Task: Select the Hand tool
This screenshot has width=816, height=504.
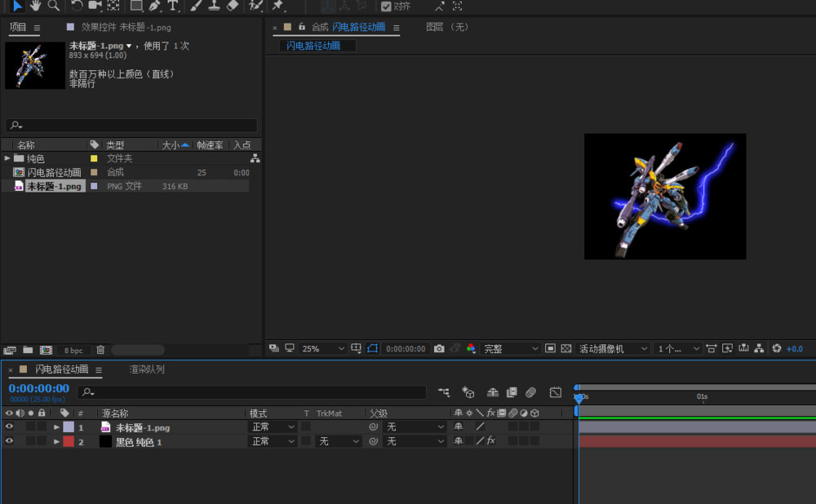Action: coord(35,6)
